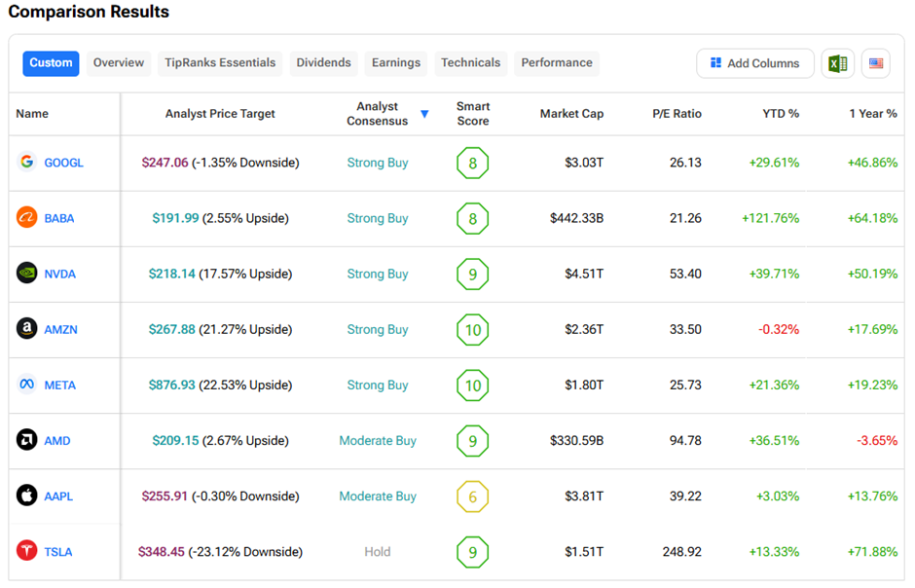Select the Dividends tab
Screen dimensions: 915x588
tap(323, 63)
